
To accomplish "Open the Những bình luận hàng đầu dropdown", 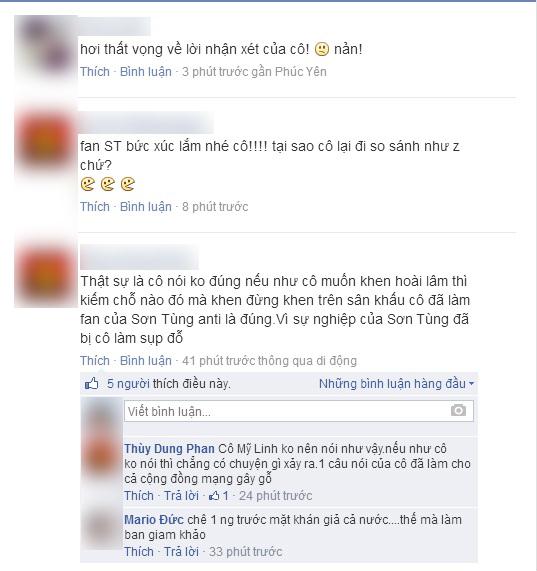I will 396,384.
